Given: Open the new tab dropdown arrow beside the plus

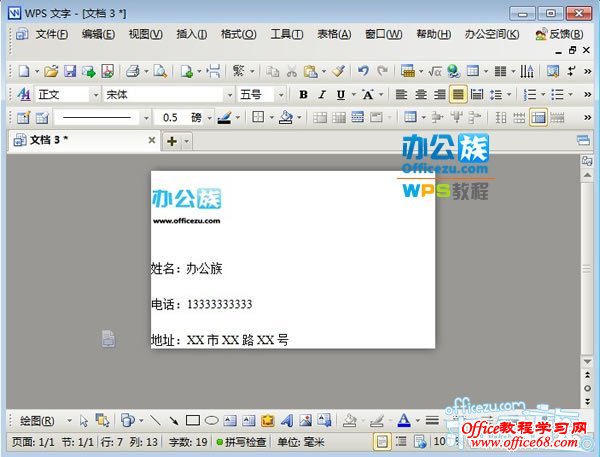Looking at the screenshot, I should pos(186,141).
